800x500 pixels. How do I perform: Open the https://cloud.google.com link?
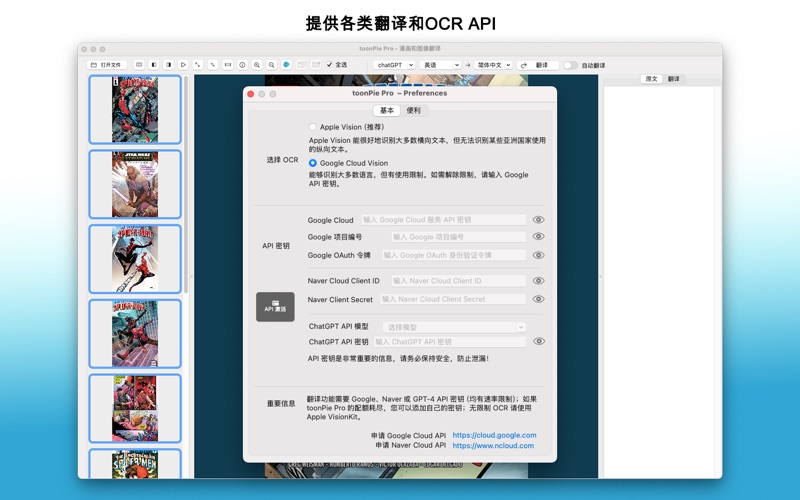click(494, 435)
